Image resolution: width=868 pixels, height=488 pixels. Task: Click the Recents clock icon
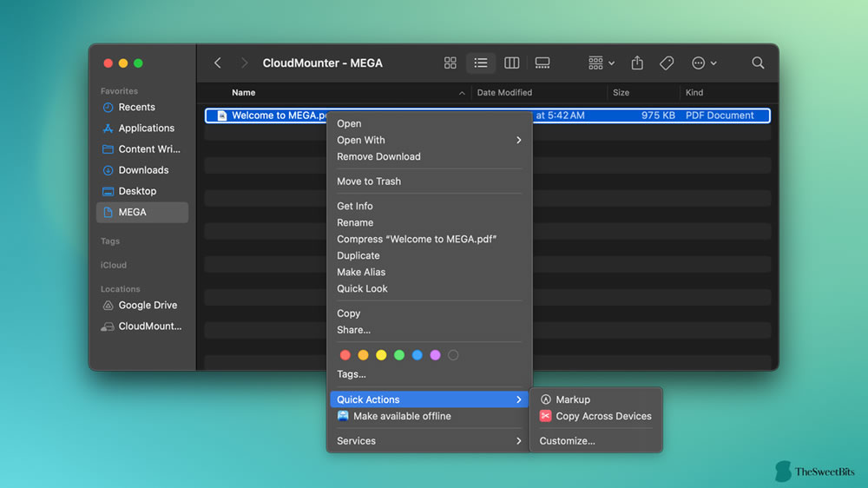[x=108, y=107]
